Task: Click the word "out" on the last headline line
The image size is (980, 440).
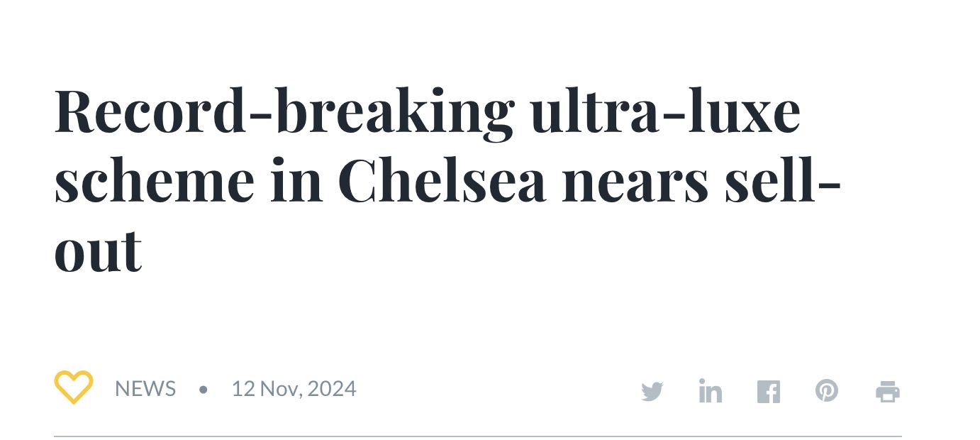Action: (98, 251)
